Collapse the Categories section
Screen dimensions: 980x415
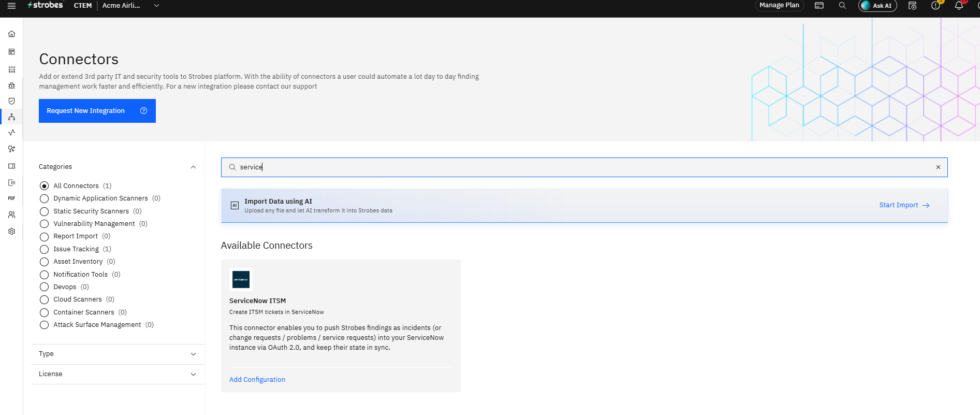193,167
